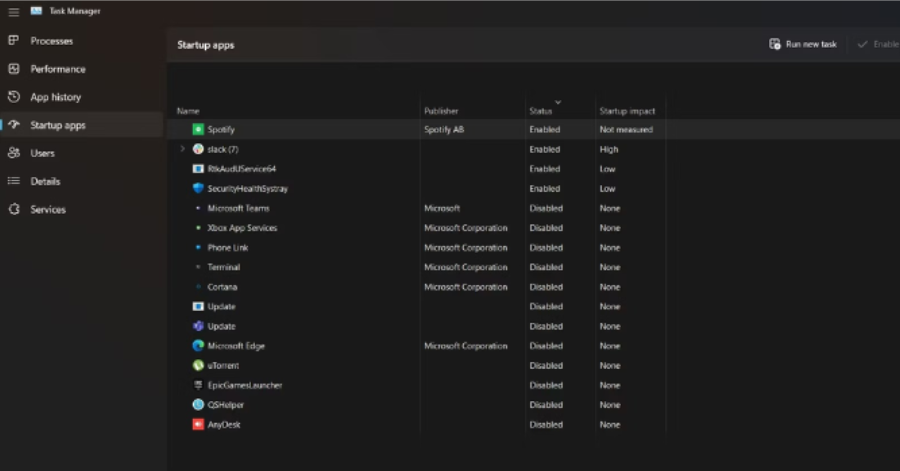This screenshot has width=900, height=471.
Task: Click the Spotify green icon
Action: coord(198,130)
